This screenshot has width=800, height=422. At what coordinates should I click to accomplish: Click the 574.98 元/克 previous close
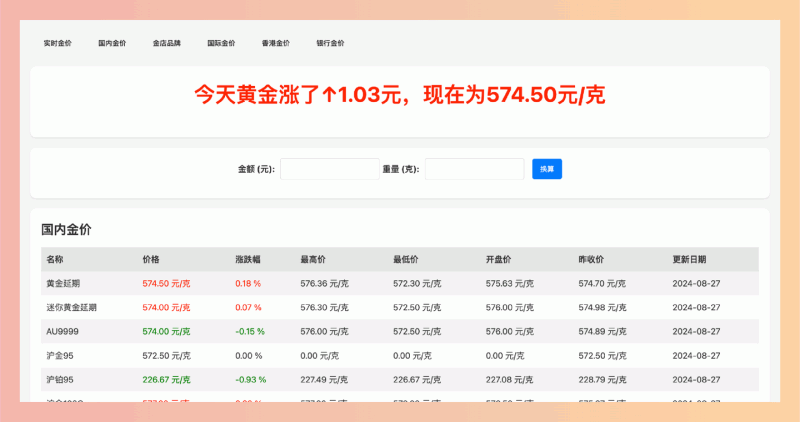603,307
